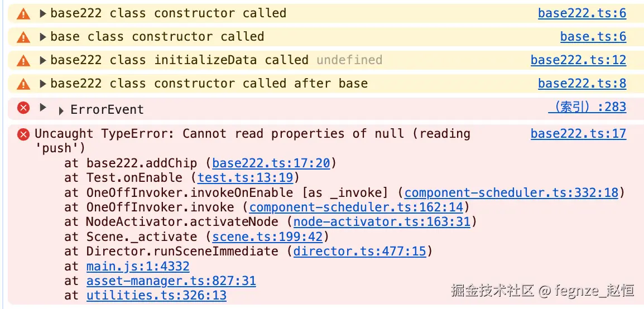Screen dimensions: 644x309
Task: Open source link base222.ts:6
Action: pos(582,13)
